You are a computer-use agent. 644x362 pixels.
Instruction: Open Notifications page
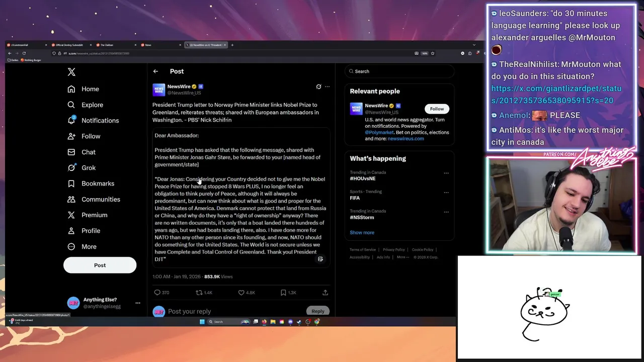click(93, 121)
